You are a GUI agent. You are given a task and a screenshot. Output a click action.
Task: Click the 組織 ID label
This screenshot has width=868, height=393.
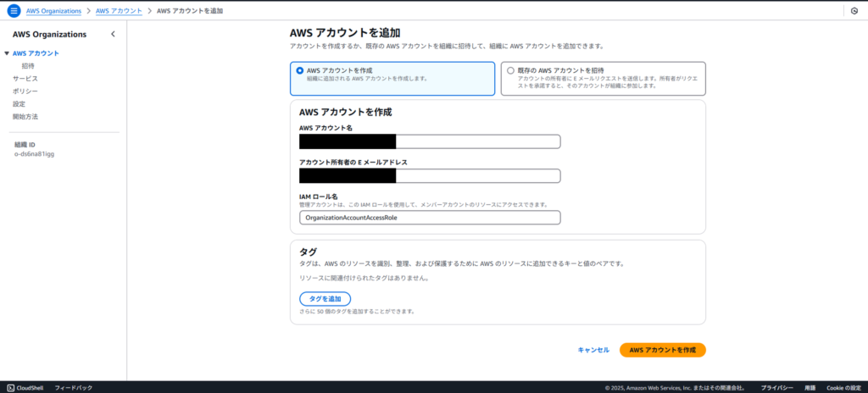click(x=25, y=145)
